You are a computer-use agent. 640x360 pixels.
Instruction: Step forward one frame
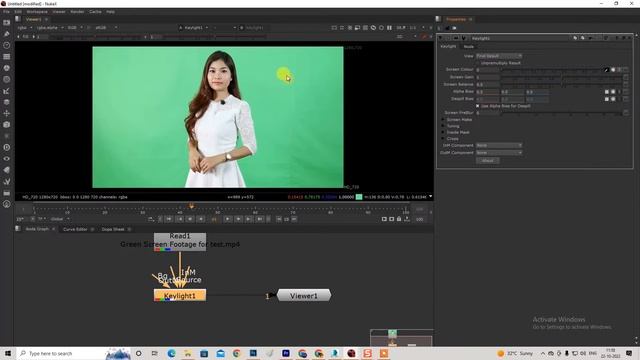pos(238,219)
